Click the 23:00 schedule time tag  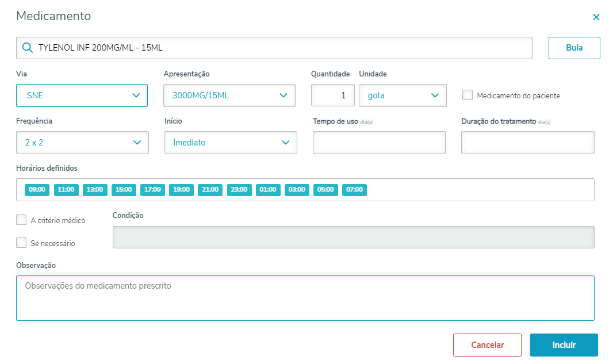click(239, 190)
